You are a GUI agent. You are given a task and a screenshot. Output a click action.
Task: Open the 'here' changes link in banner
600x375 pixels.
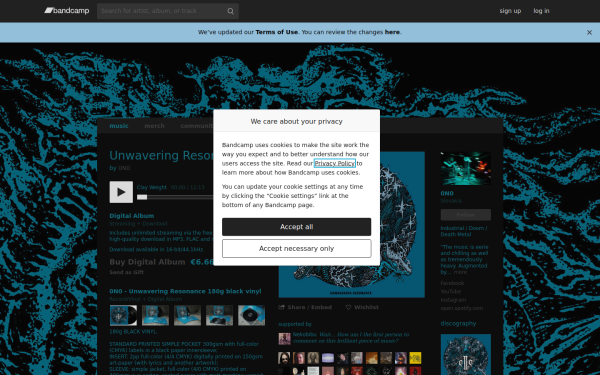[x=392, y=32]
